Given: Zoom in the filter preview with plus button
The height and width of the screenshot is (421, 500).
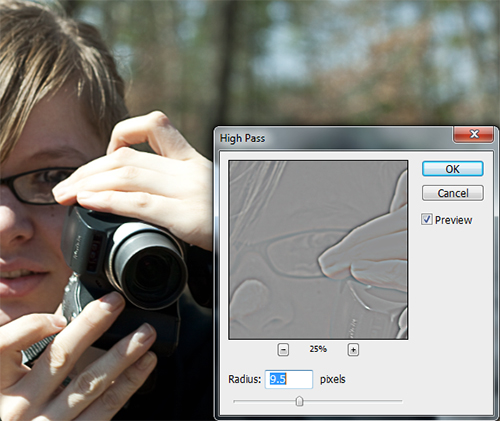Looking at the screenshot, I should click(353, 350).
